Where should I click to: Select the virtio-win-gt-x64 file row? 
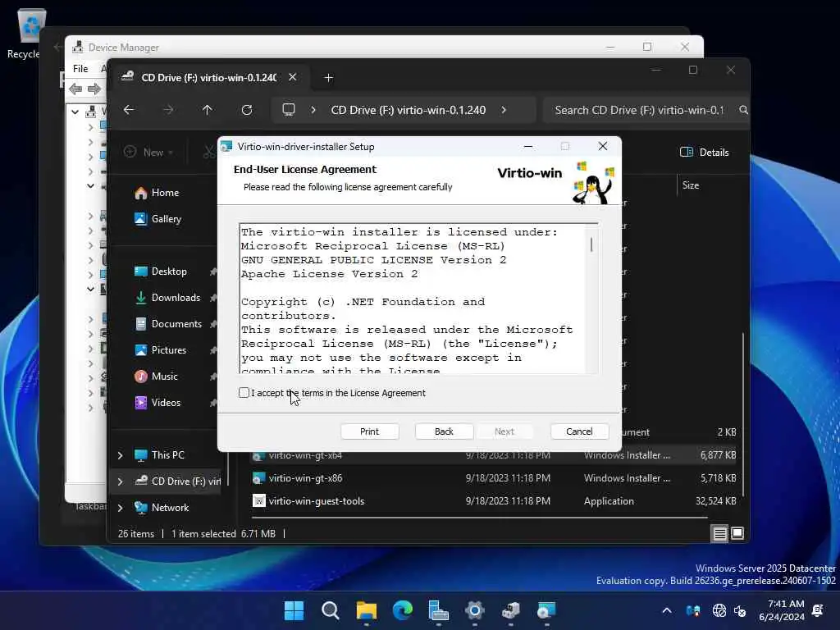click(496, 455)
